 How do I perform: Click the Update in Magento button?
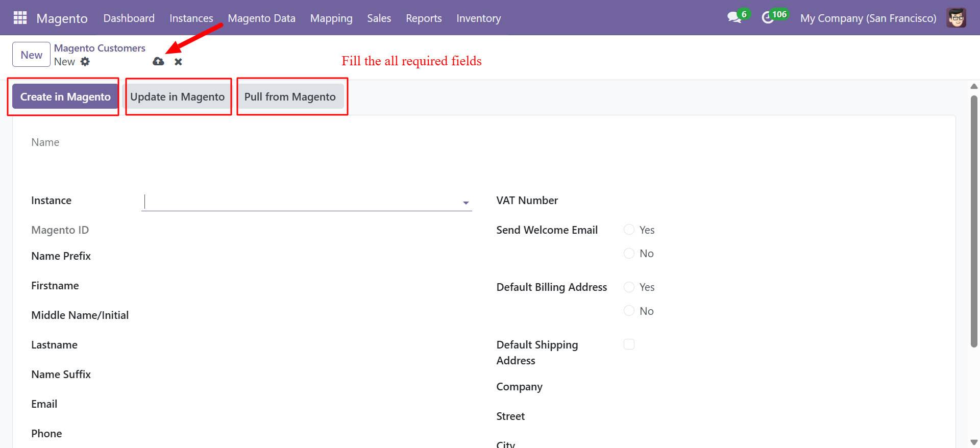coord(177,96)
